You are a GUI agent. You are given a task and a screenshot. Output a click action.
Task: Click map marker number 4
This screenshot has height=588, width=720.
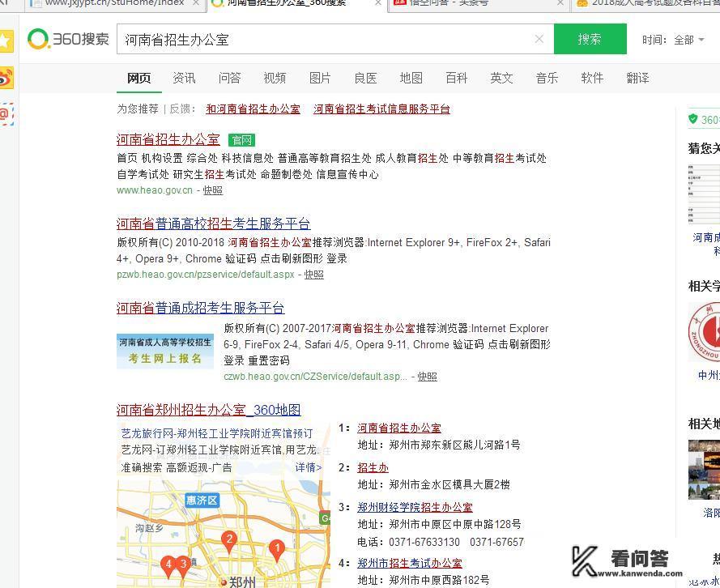[x=168, y=565]
